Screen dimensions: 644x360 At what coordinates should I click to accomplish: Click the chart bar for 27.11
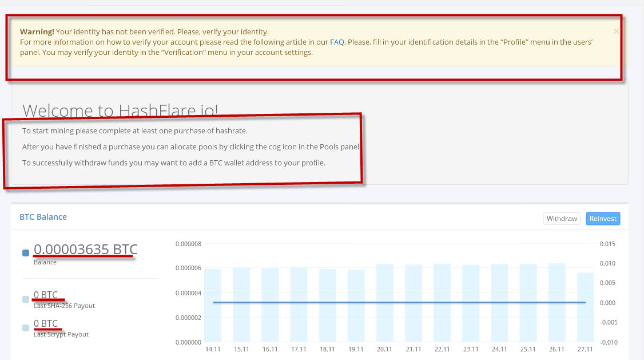[586, 307]
